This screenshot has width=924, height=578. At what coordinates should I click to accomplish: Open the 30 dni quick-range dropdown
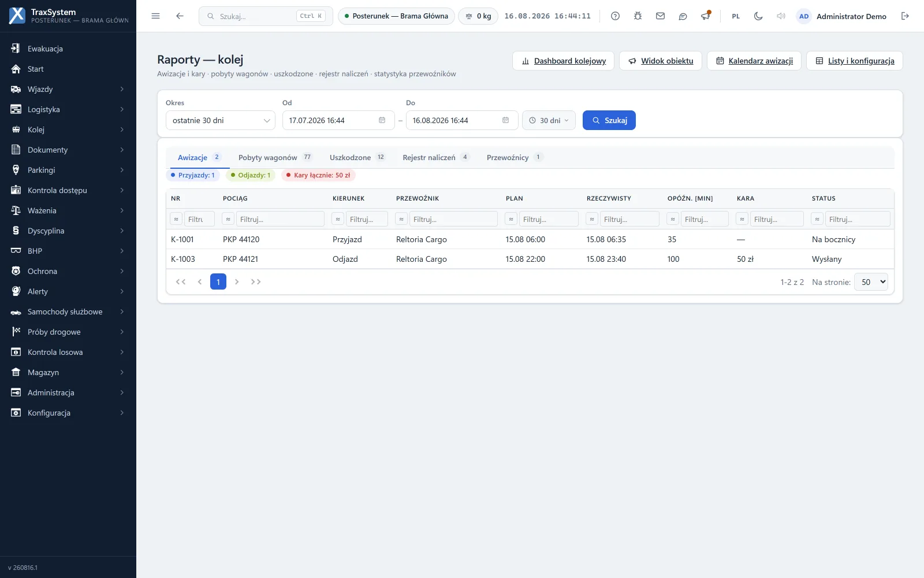point(549,120)
